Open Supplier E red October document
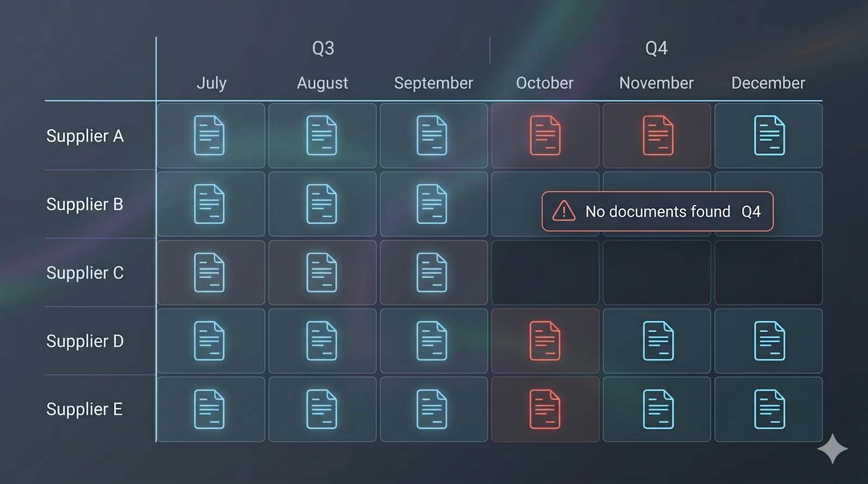 click(545, 409)
